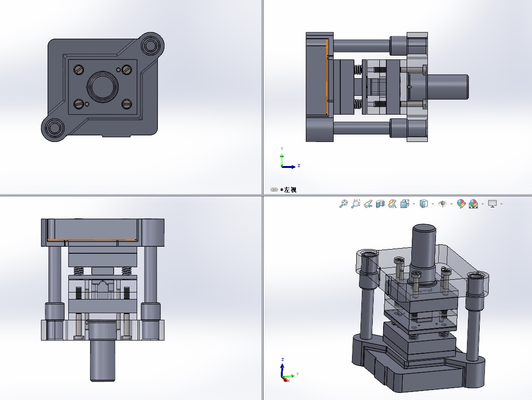Select the Zoom to Area tool

click(x=356, y=204)
